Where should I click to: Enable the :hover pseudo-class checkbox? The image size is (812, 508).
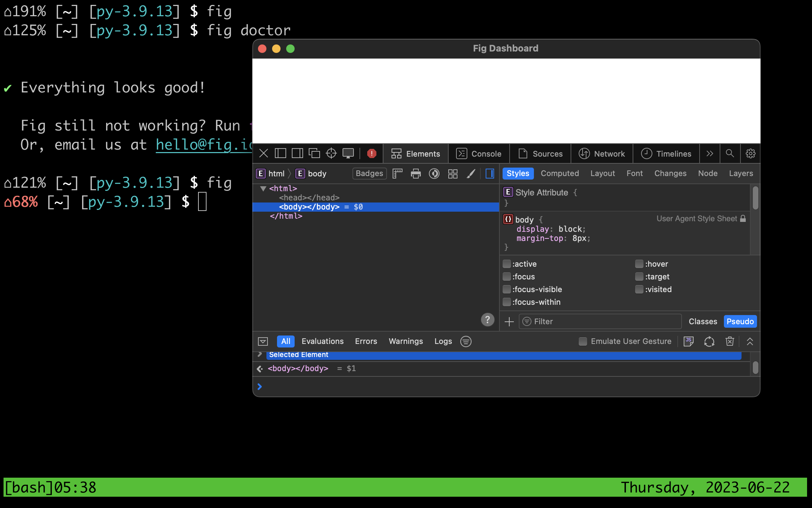tap(639, 264)
